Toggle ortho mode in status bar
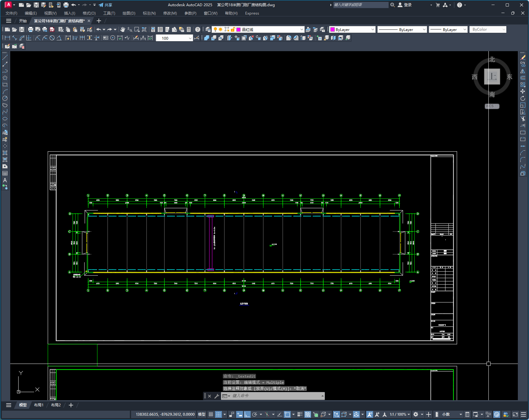529x420 pixels. 247,414
